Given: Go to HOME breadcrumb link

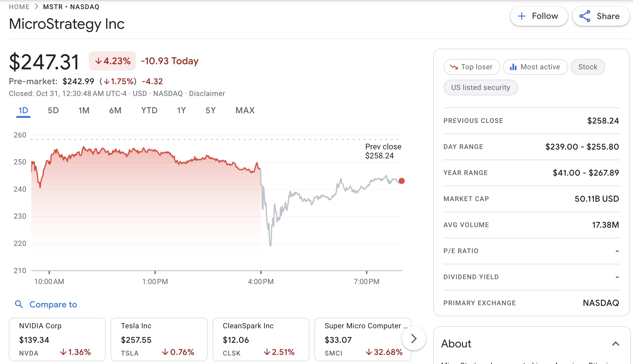Looking at the screenshot, I should (19, 7).
